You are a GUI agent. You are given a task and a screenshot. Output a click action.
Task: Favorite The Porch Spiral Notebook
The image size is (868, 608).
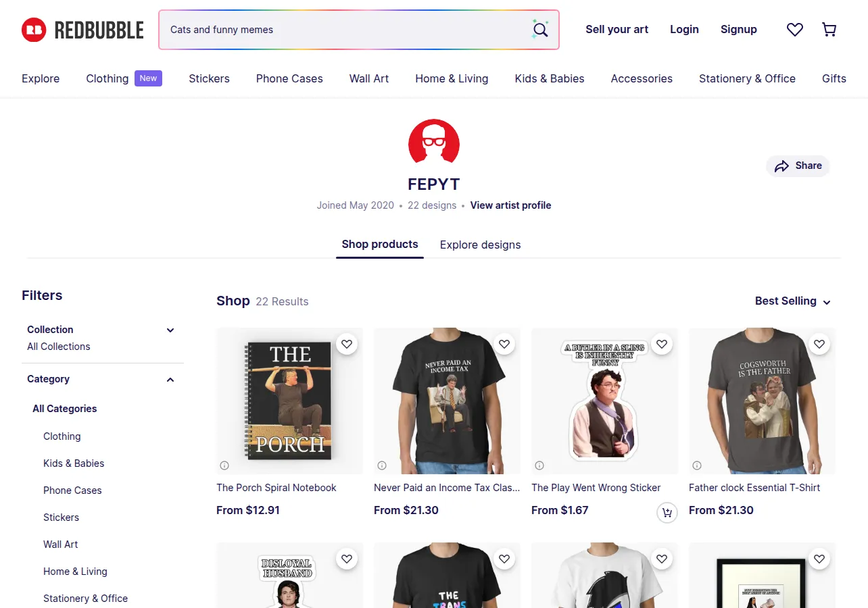point(347,345)
